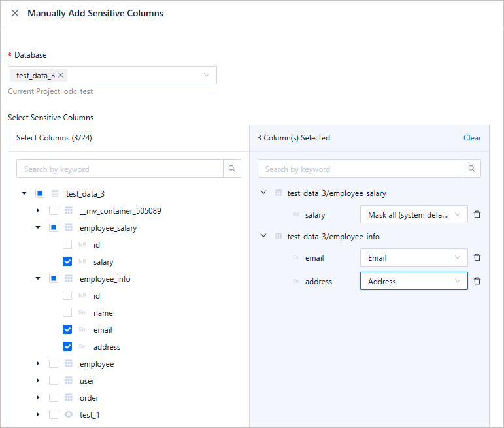The image size is (504, 428).
Task: Click the delete icon for salary column
Action: [x=477, y=214]
